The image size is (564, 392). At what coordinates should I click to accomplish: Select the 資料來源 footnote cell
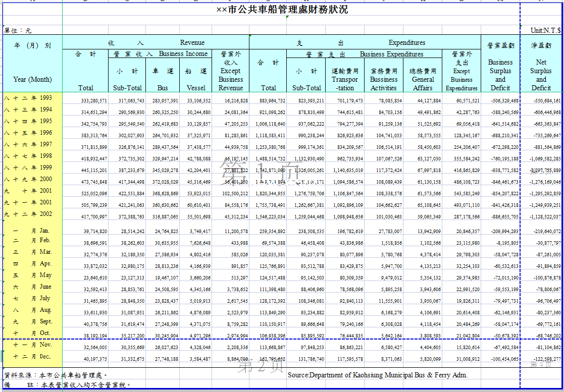56,375
